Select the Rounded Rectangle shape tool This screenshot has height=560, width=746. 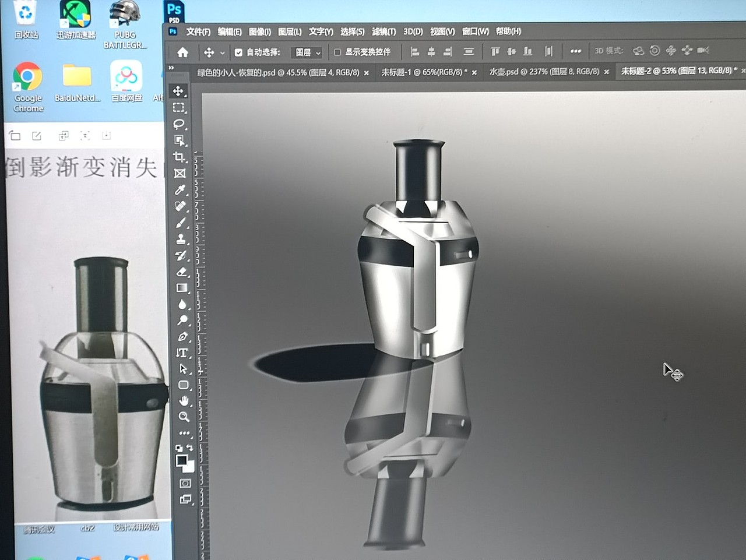pos(184,385)
